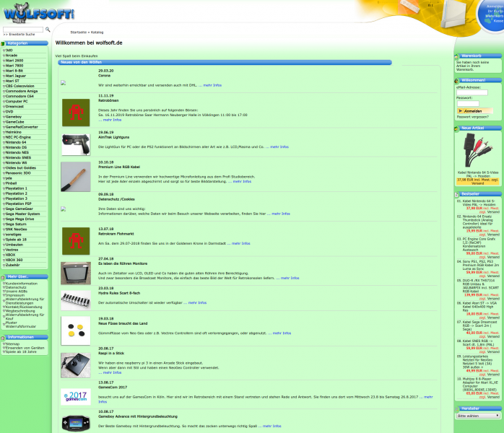Click 'Ihr Konto' in the circle menu
The width and height of the screenshot is (504, 433).
(495, 12)
